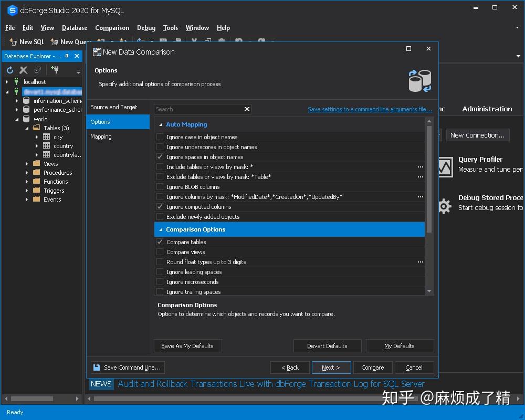Open Save settings to command line arguments file link

[370, 109]
